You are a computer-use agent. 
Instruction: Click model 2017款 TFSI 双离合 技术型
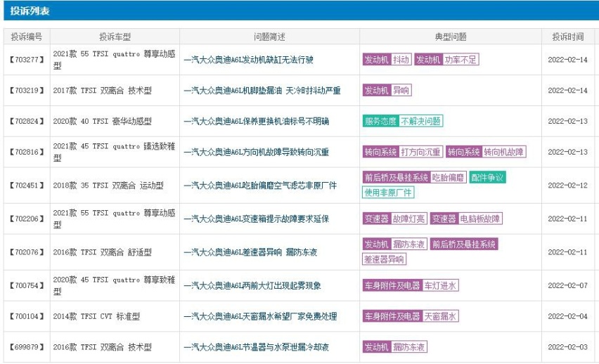pyautogui.click(x=103, y=91)
